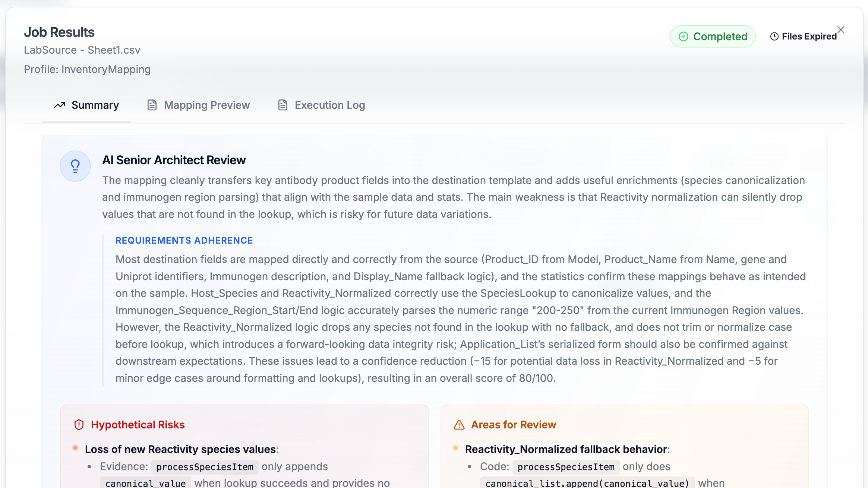Click the lightbulb icon beside AI Senior Architect Review

[x=75, y=166]
